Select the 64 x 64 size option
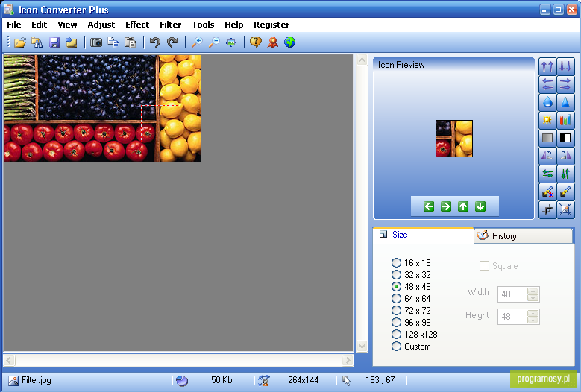The image size is (581, 392). [x=411, y=298]
